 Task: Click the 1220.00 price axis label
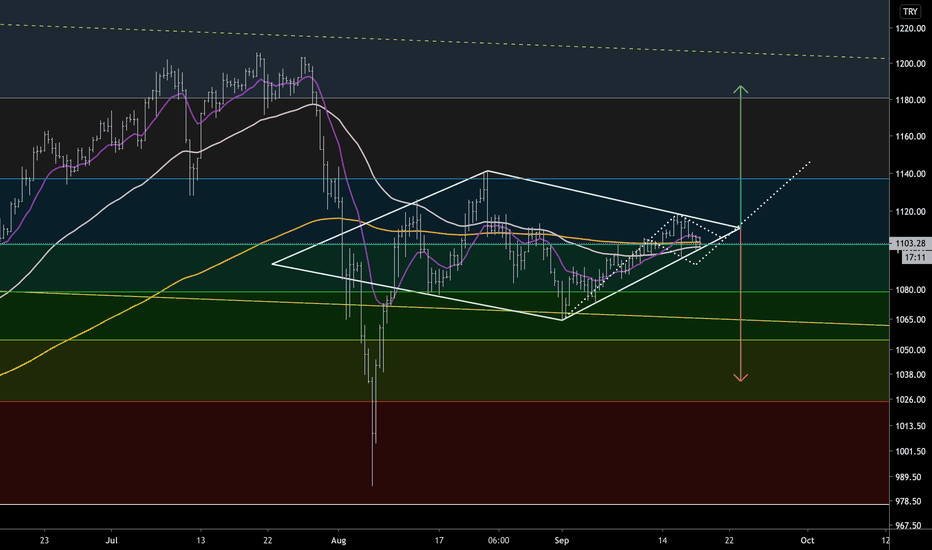point(911,29)
